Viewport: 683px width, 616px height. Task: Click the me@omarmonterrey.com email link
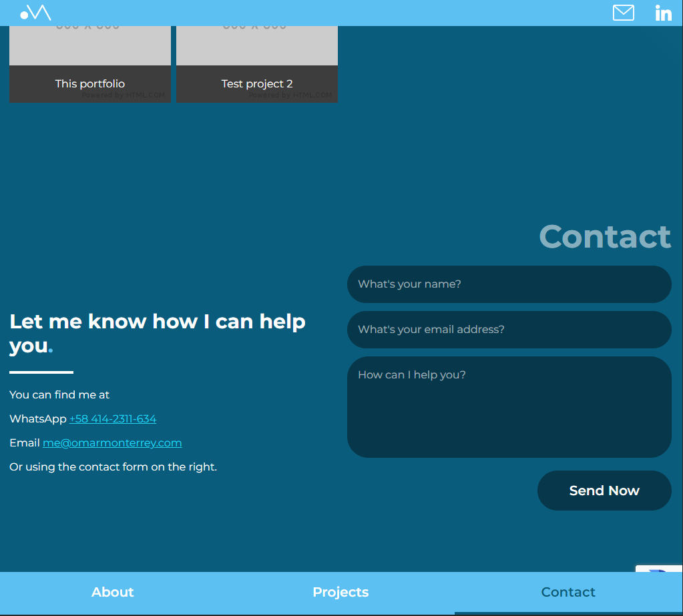112,443
